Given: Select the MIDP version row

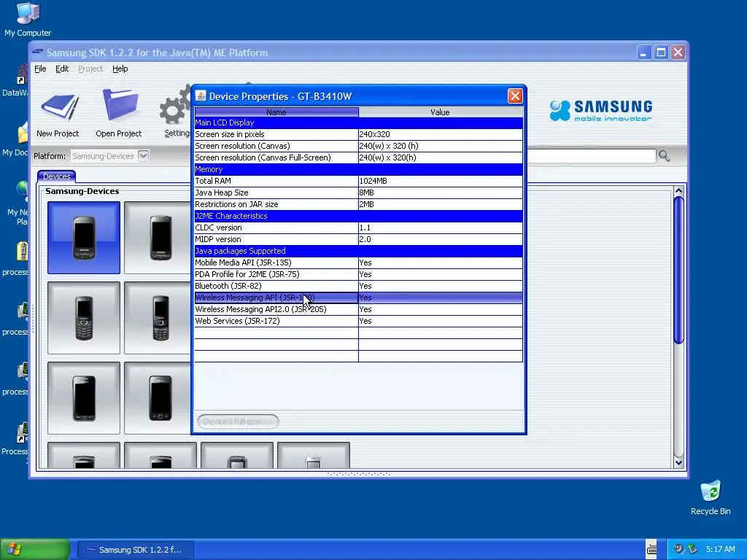Looking at the screenshot, I should click(358, 239).
